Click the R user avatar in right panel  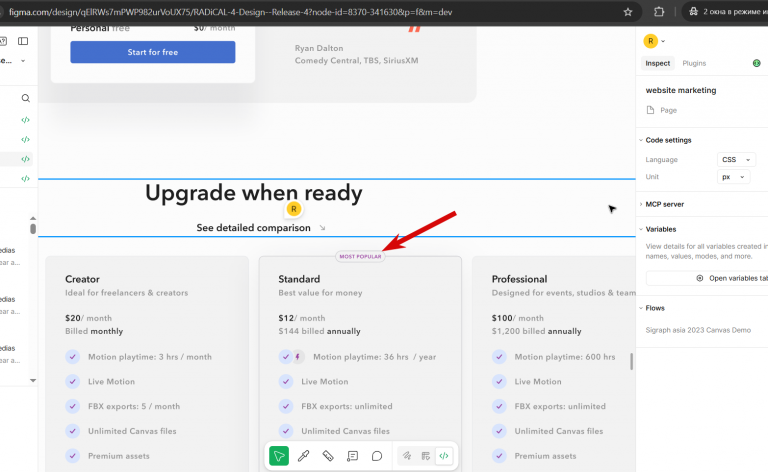(x=650, y=41)
